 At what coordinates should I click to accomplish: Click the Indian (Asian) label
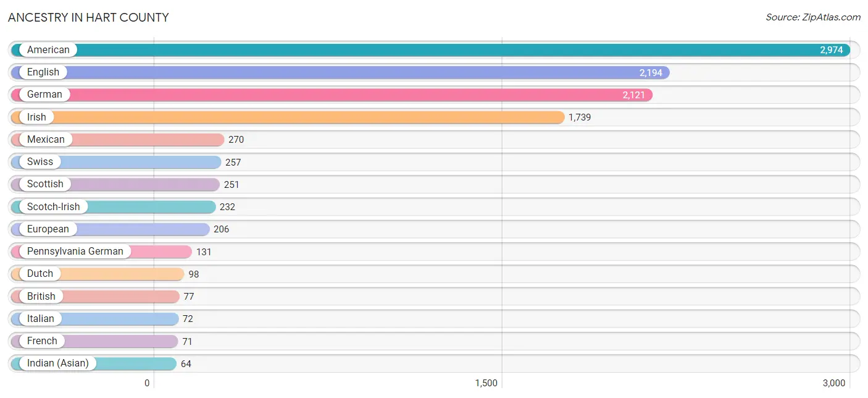[58, 363]
